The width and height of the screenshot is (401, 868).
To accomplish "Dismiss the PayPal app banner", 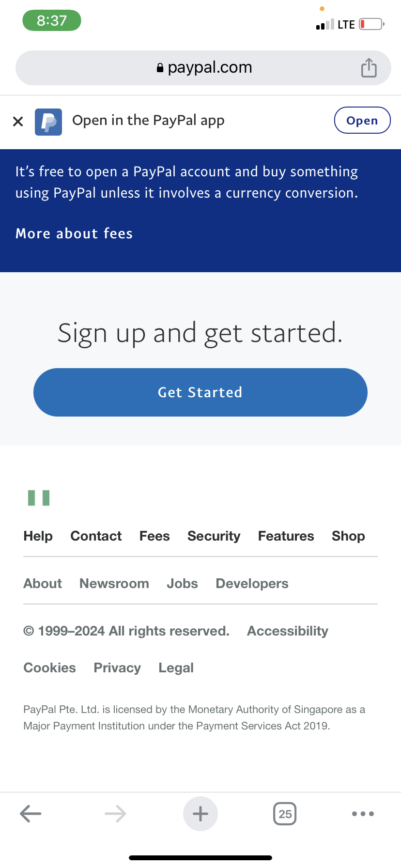I will [x=18, y=122].
